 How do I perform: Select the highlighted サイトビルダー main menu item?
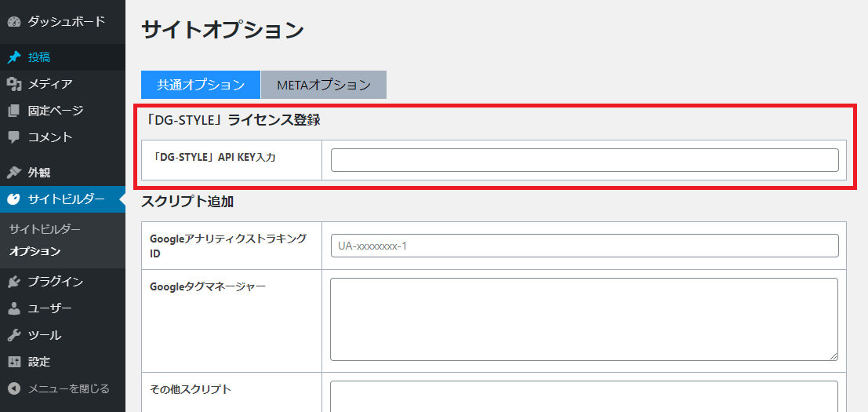point(65,199)
